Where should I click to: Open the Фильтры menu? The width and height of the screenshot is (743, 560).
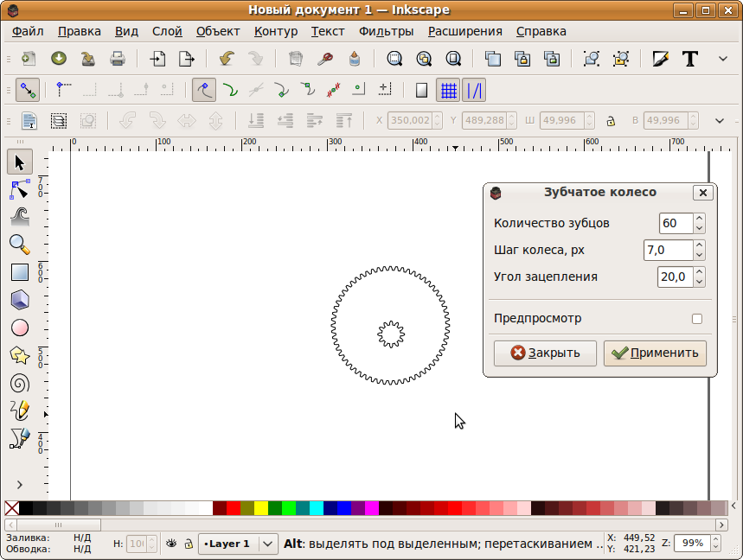pyautogui.click(x=386, y=31)
